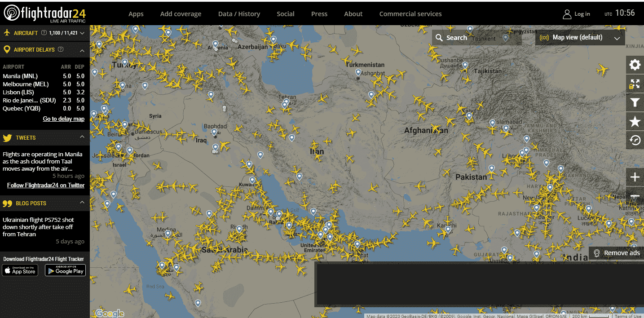Zoom out with the minus button
The width and height of the screenshot is (644, 318).
[x=635, y=196]
